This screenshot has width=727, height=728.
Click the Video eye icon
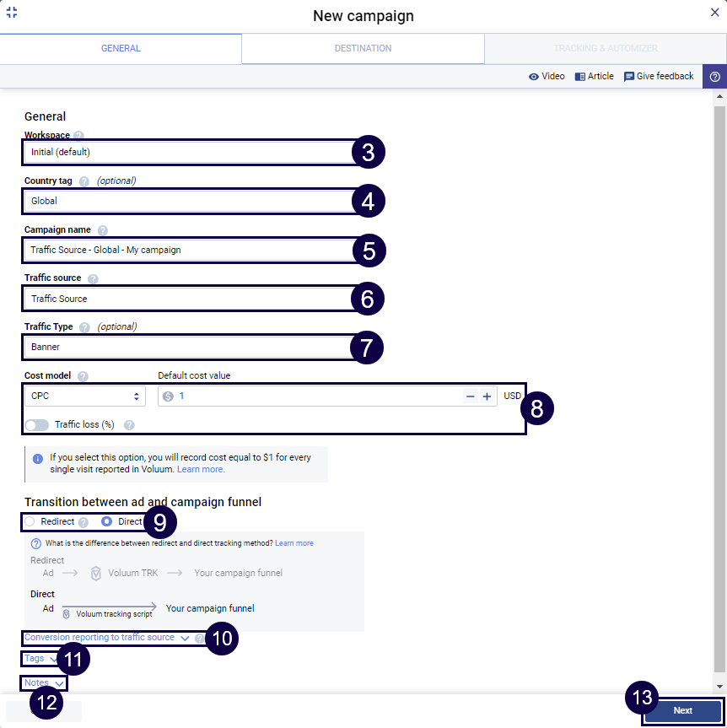(x=534, y=77)
